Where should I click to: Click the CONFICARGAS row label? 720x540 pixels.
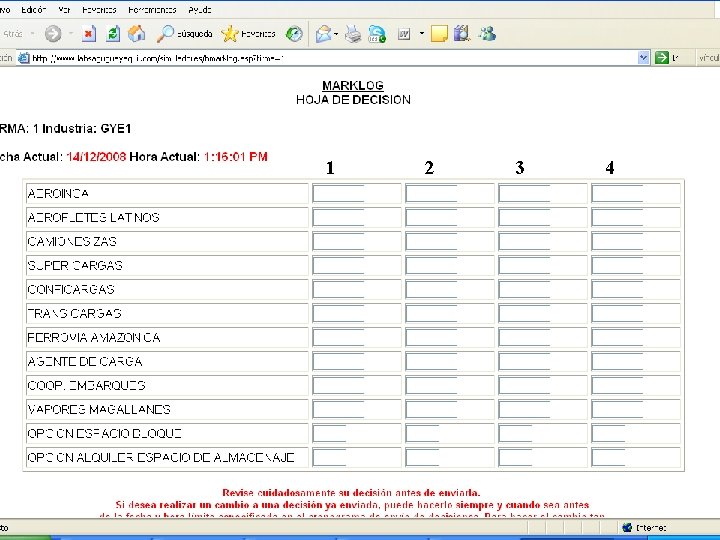coord(71,289)
